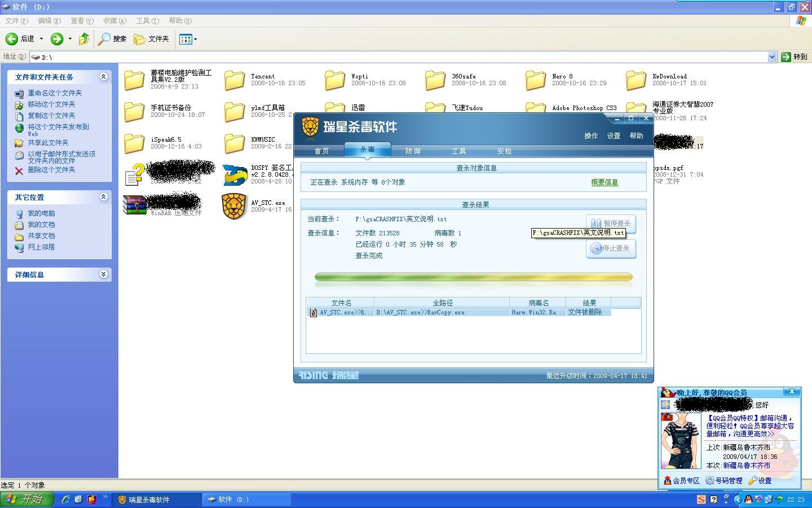Click the 转到 go button
Viewport: 812px width, 508px height.
[795, 57]
